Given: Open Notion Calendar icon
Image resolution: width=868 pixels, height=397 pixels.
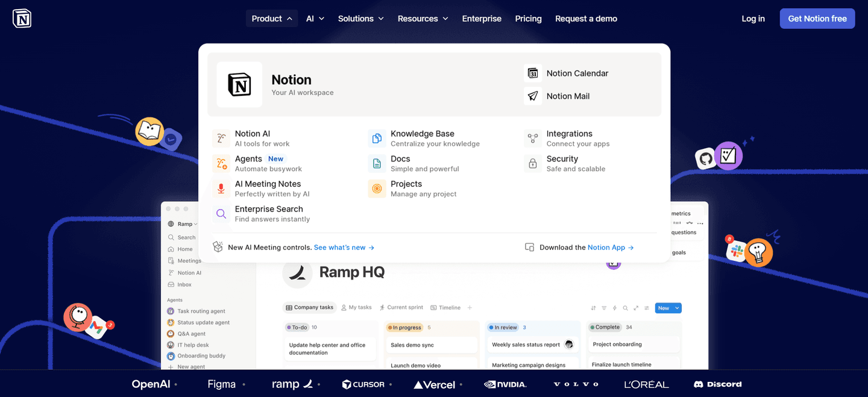Looking at the screenshot, I should point(533,73).
